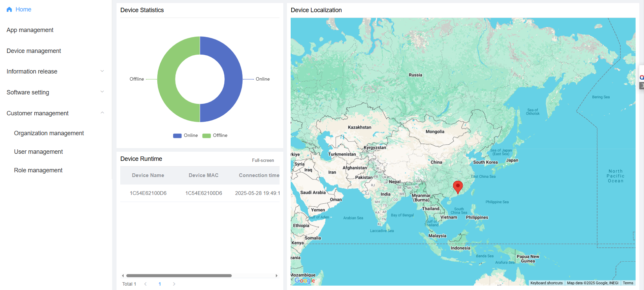This screenshot has width=644, height=290.
Task: Click right arrow of horizontal scrollbar
Action: coord(277,276)
